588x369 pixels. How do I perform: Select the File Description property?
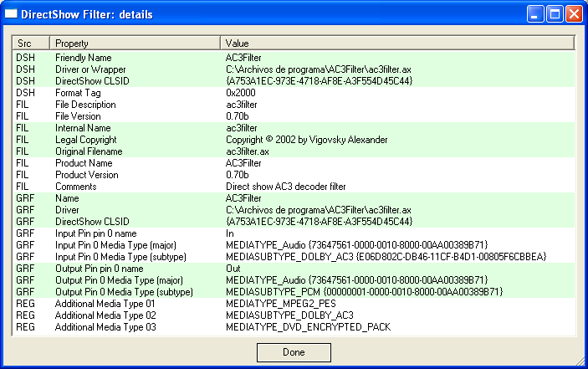pos(85,105)
